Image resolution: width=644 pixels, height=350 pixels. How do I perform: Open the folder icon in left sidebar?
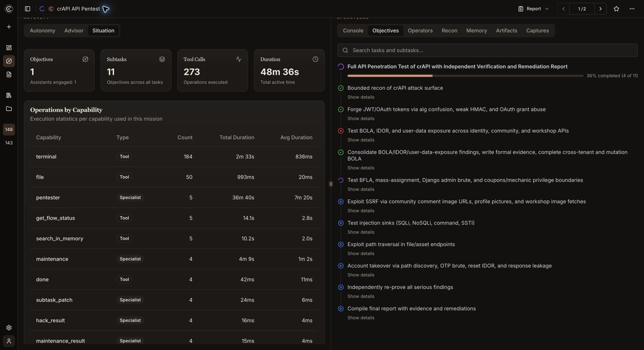(x=9, y=109)
